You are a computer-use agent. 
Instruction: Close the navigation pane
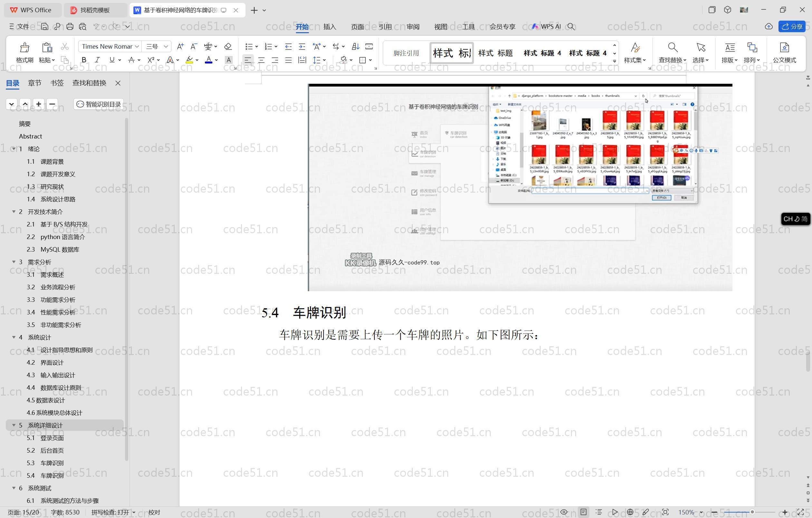point(118,83)
